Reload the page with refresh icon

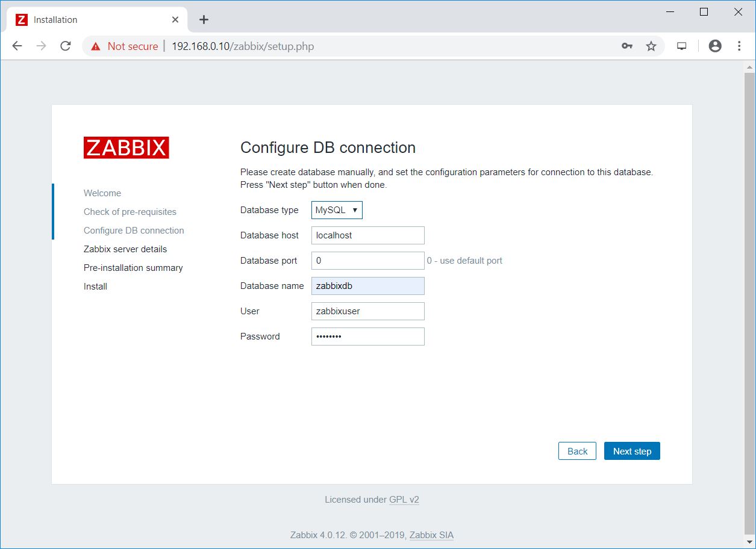coord(66,46)
